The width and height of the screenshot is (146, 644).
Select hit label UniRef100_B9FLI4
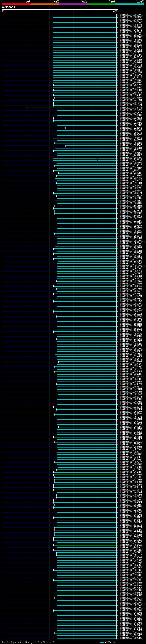coord(131,65)
